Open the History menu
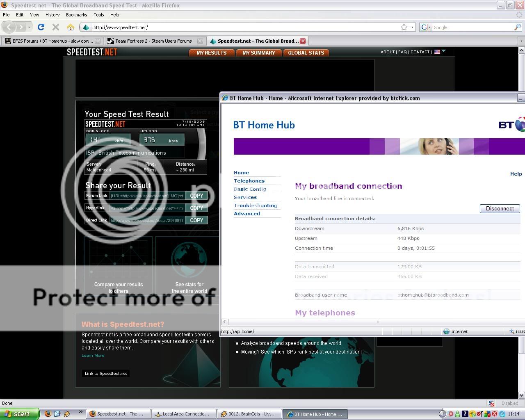525x420 pixels. point(52,15)
